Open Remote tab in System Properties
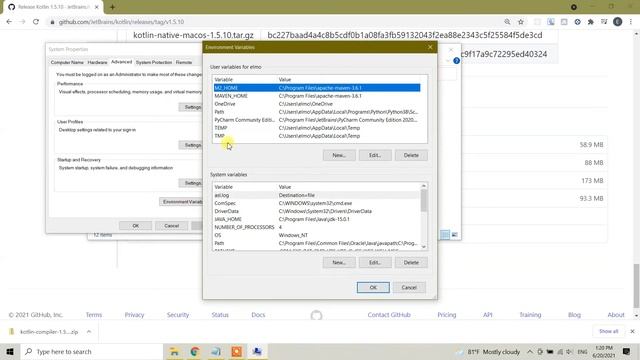This screenshot has width=640, height=360. pyautogui.click(x=184, y=62)
